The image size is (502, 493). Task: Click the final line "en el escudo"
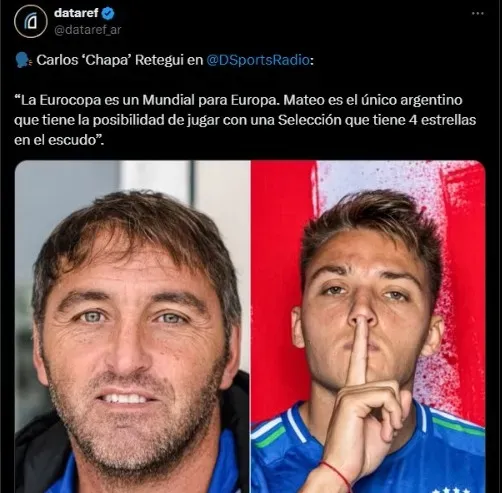click(59, 140)
